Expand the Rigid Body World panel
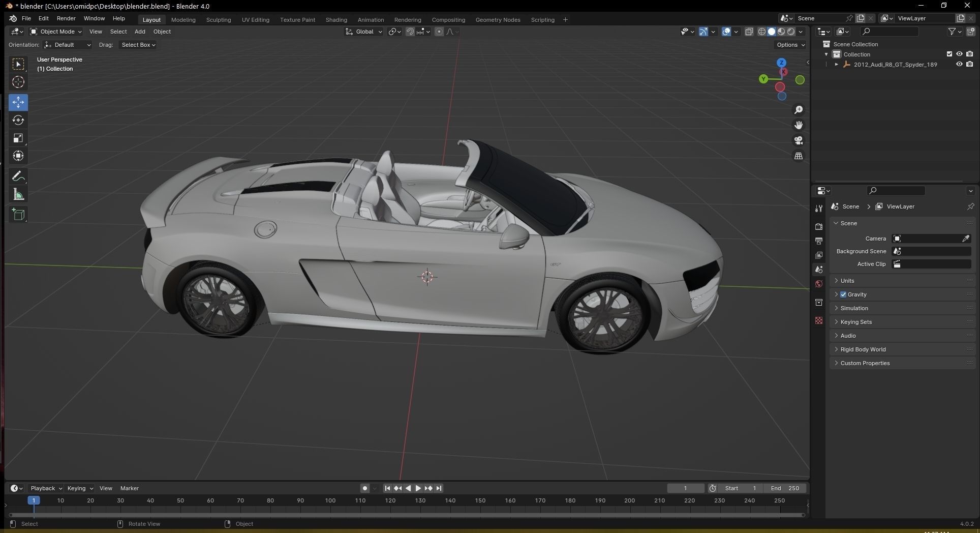The height and width of the screenshot is (533, 980). click(x=903, y=349)
